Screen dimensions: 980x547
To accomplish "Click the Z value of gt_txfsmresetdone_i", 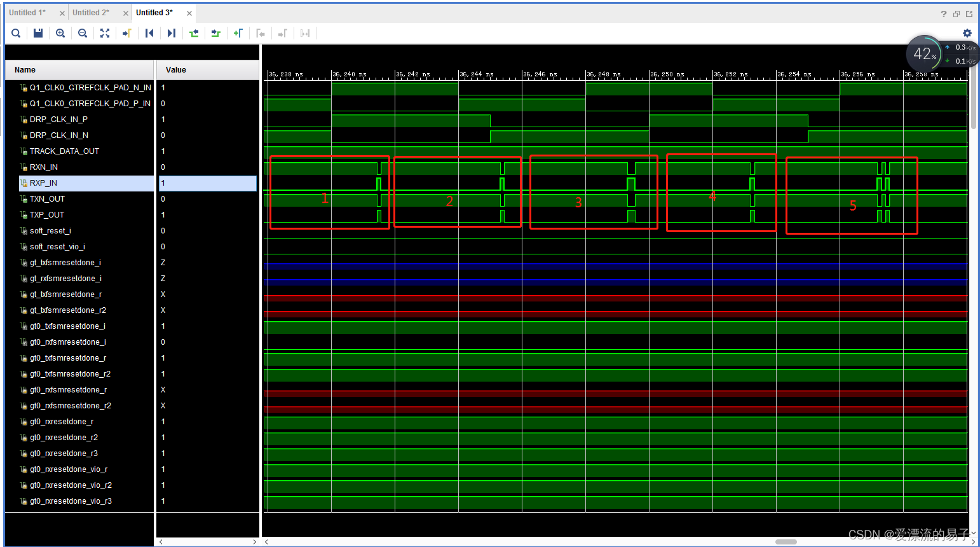I will tap(163, 263).
